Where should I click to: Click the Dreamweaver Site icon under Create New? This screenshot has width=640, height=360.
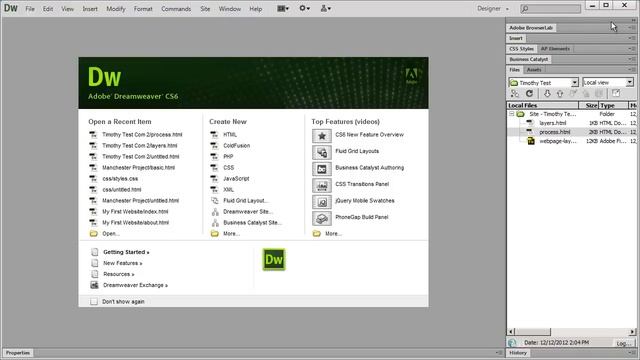[x=215, y=211]
